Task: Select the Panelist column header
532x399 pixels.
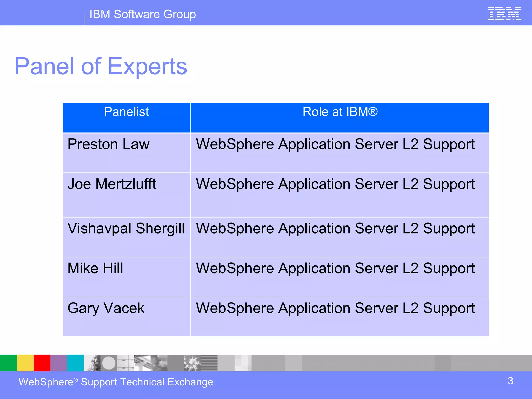Action: pyautogui.click(x=127, y=118)
